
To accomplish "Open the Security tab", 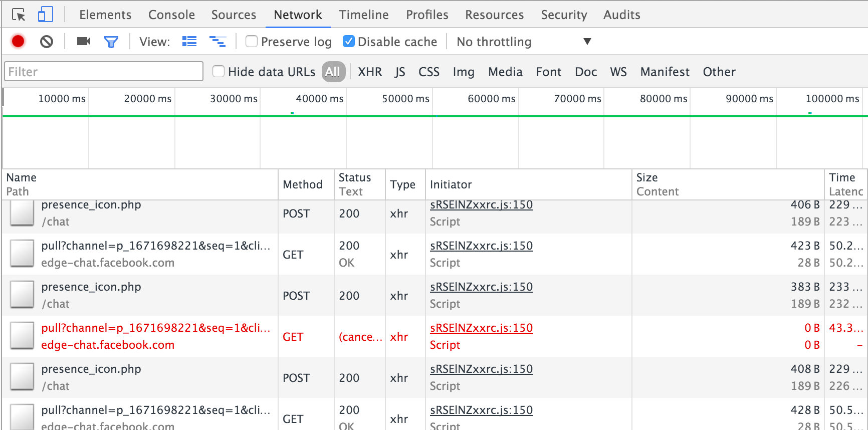I will pos(564,15).
